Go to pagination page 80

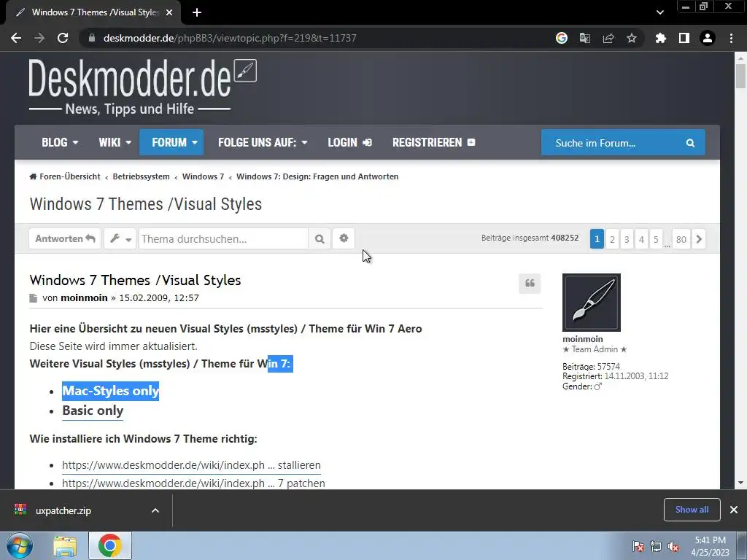click(x=681, y=239)
